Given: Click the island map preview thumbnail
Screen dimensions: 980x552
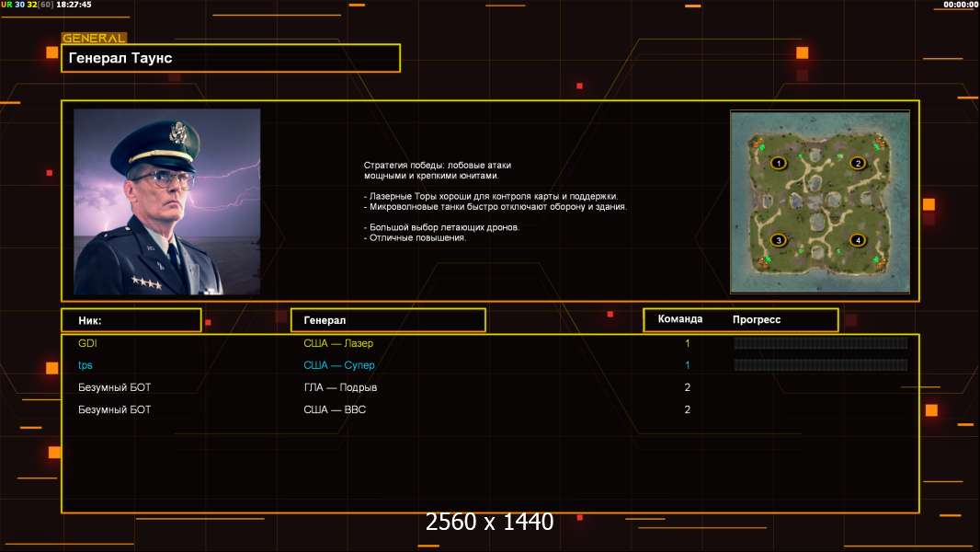Looking at the screenshot, I should [820, 201].
